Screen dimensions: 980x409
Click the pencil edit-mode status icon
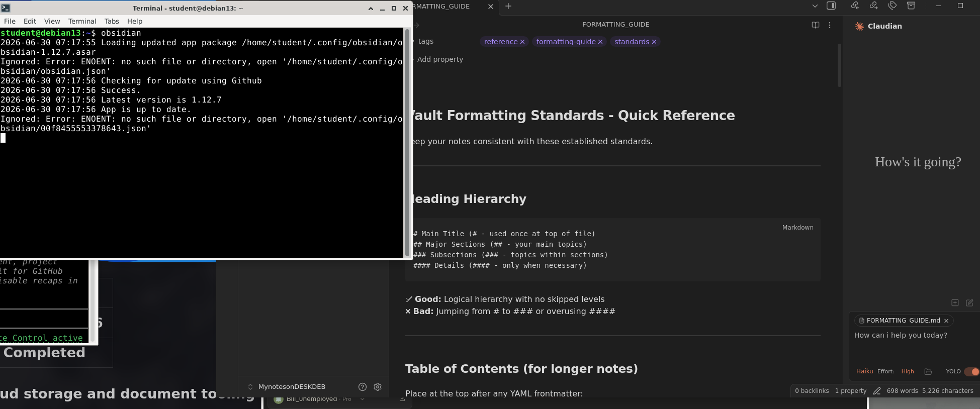(x=877, y=391)
